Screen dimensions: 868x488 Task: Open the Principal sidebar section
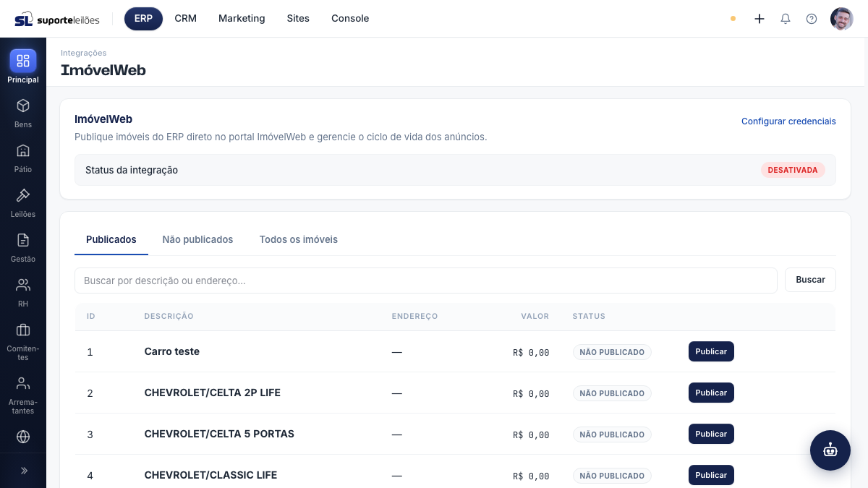pyautogui.click(x=23, y=67)
